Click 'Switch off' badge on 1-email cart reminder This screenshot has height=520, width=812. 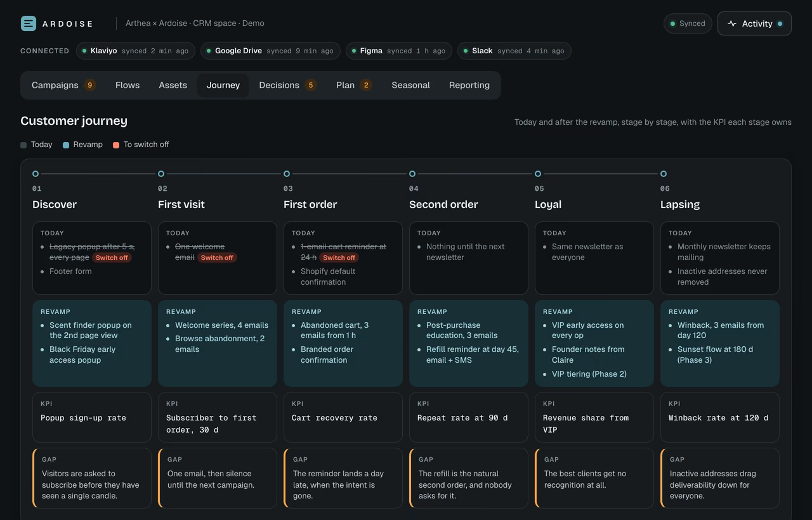(339, 258)
